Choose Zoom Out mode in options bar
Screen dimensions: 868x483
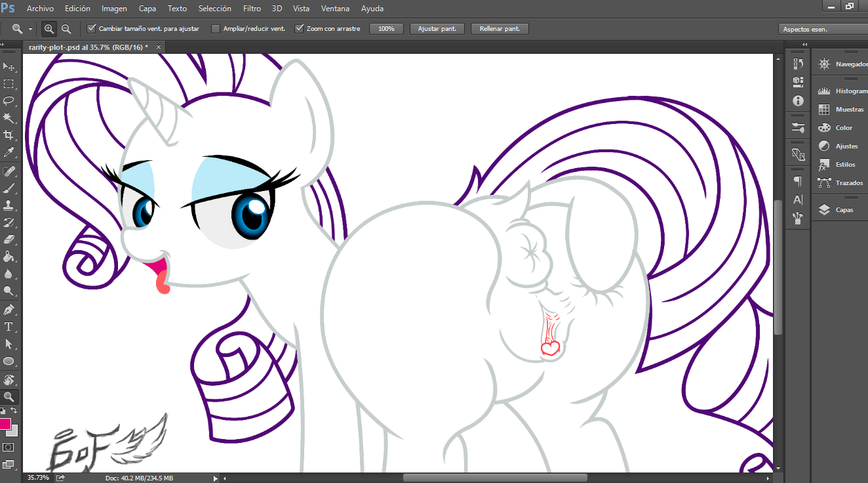66,29
